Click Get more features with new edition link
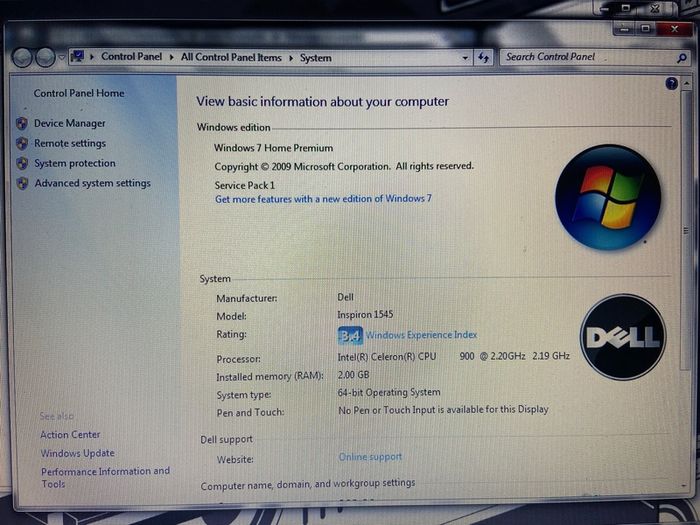Screen dimensions: 700x525 pyautogui.click(x=323, y=199)
